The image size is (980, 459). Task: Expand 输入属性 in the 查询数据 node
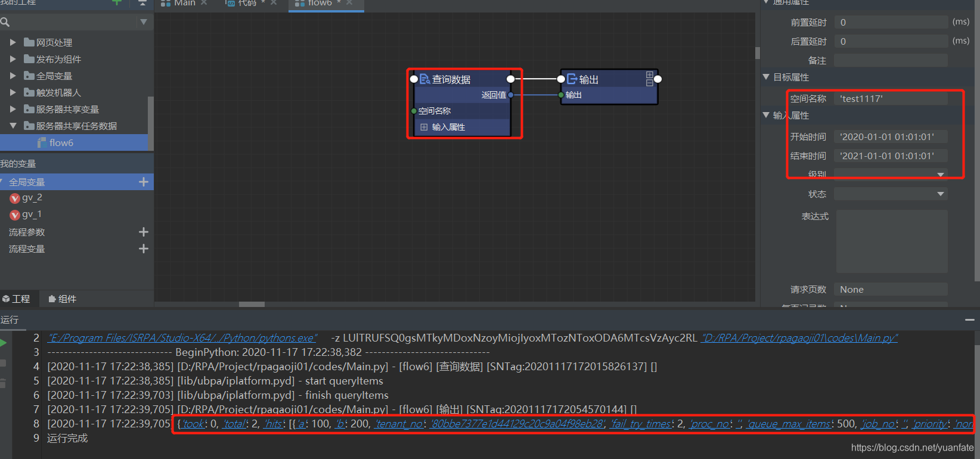[x=424, y=127]
